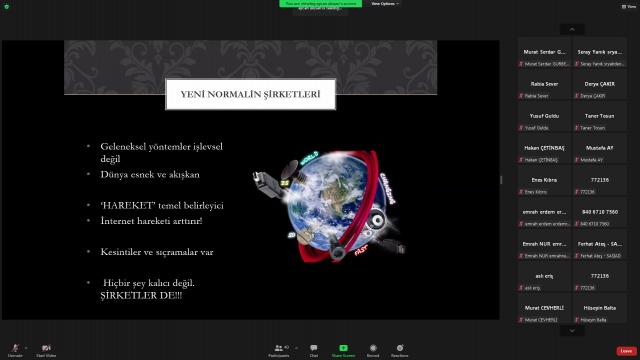
Task: Click the globe image on the shared slide
Action: coord(330,206)
